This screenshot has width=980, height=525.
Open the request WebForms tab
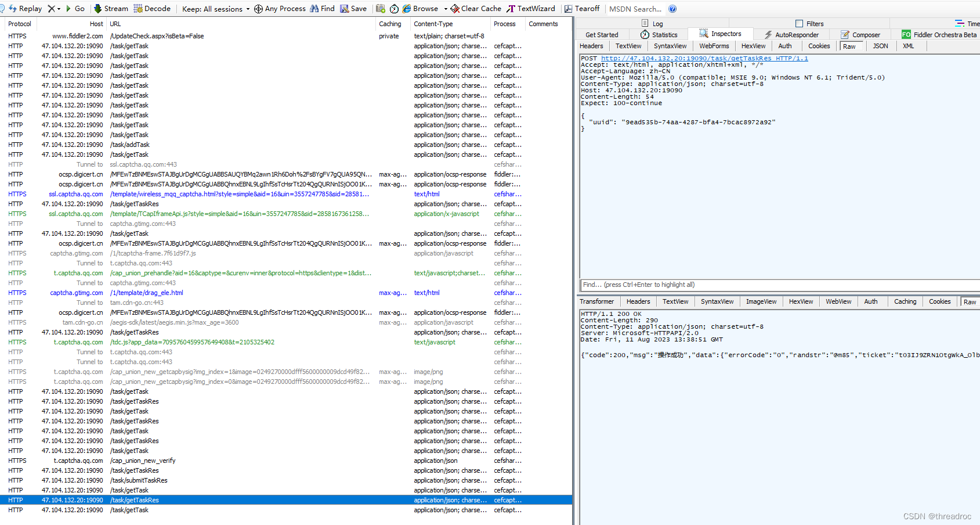(714, 46)
